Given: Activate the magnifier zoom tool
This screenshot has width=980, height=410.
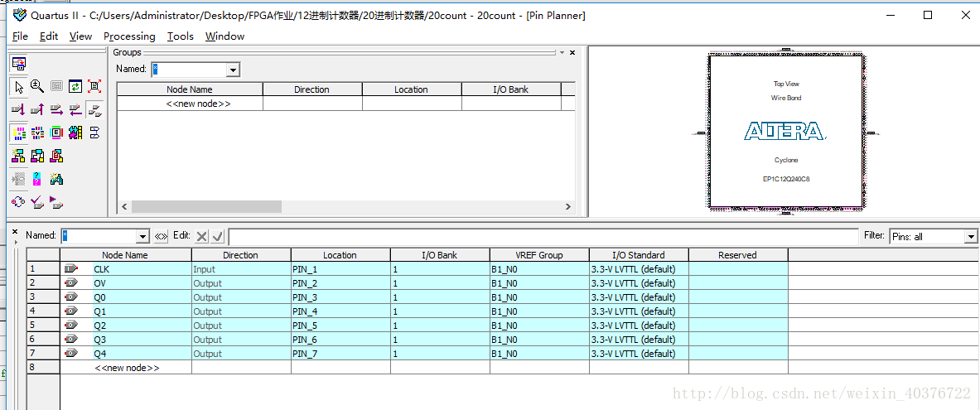Looking at the screenshot, I should pos(37,86).
